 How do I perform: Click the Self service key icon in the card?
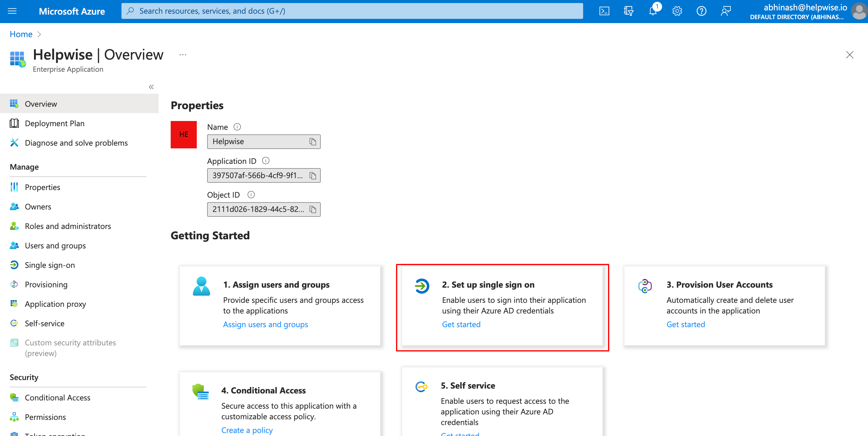tap(421, 386)
